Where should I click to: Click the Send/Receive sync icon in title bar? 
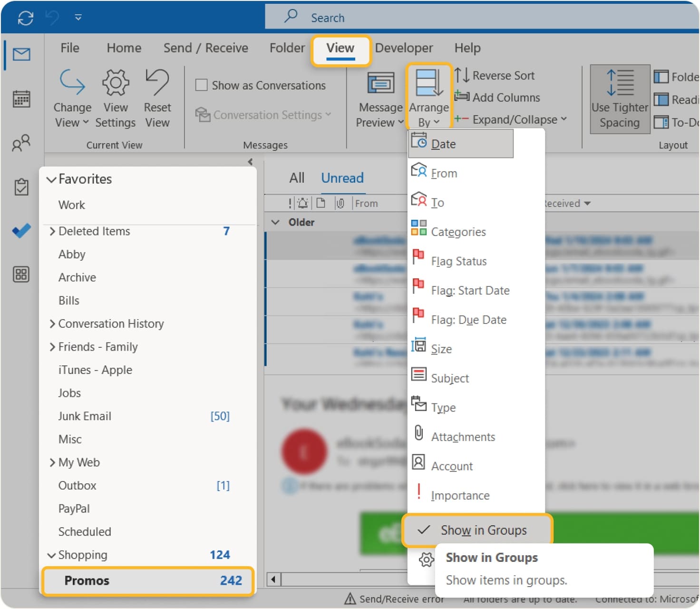[25, 18]
